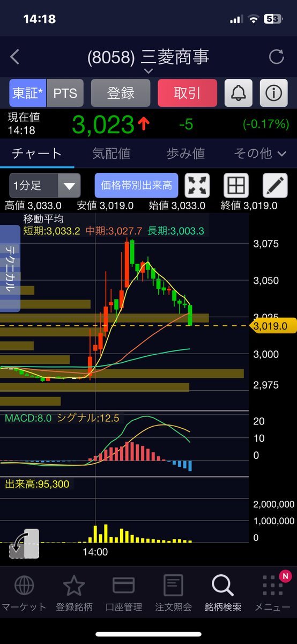The height and width of the screenshot is (644, 297).
Task: Switch to 歩み値 tab
Action: [185, 153]
